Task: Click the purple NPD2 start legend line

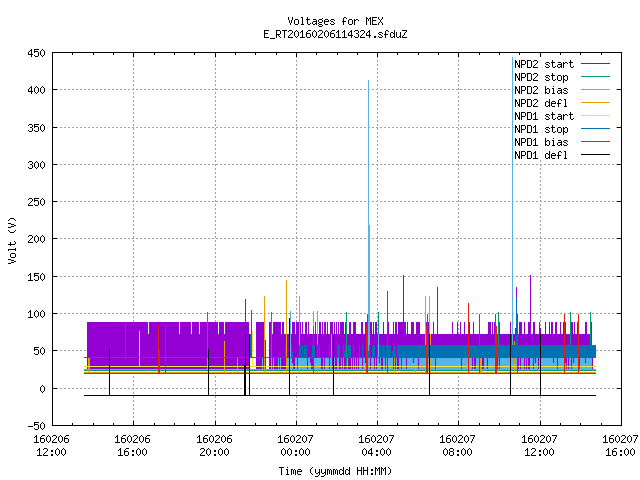Action: click(x=595, y=64)
